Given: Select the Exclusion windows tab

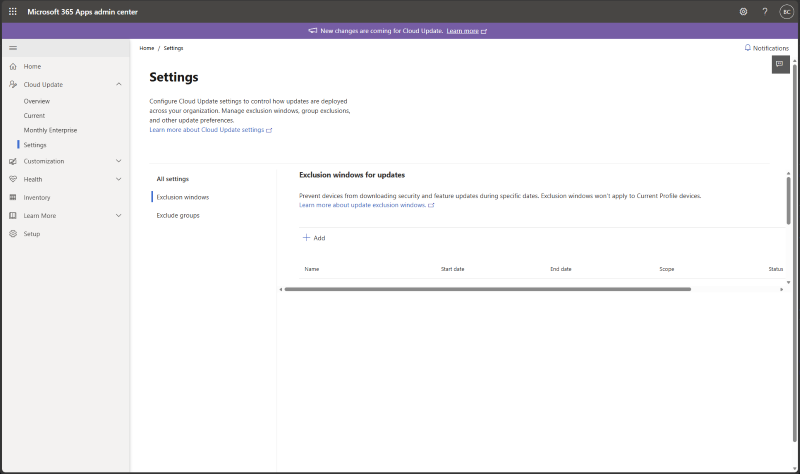Looking at the screenshot, I should pos(183,197).
